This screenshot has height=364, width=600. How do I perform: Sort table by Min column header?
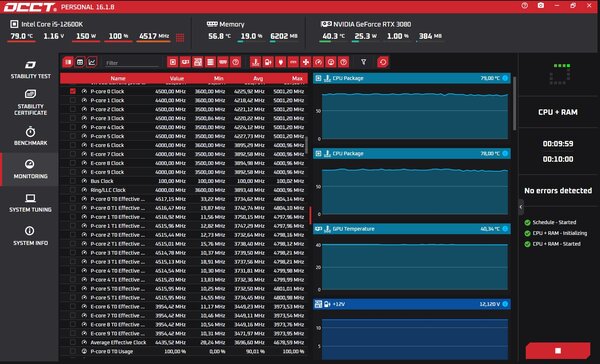click(218, 78)
